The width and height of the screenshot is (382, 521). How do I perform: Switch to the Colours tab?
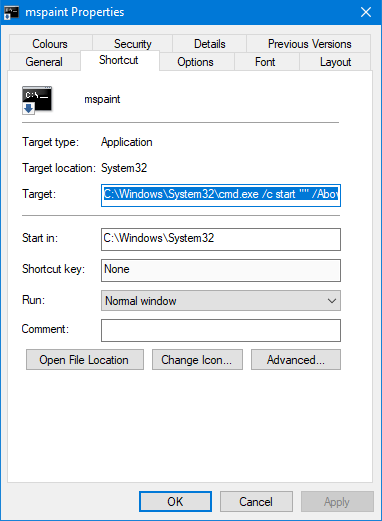(50, 44)
